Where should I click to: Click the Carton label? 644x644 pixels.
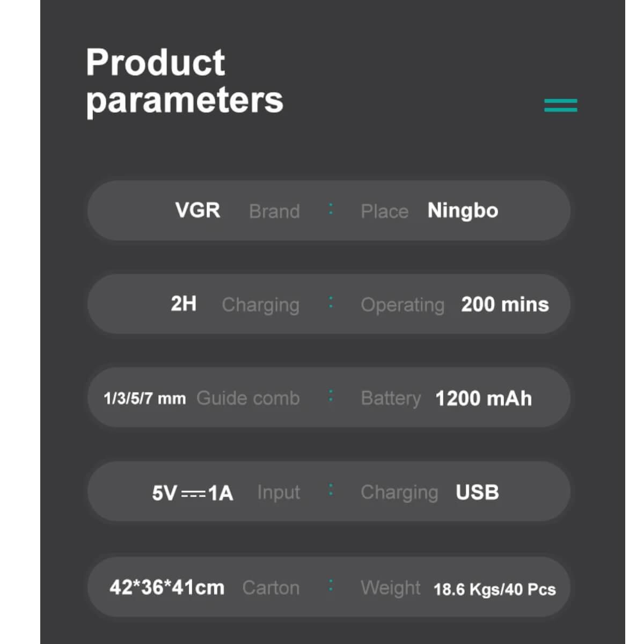pos(270,588)
